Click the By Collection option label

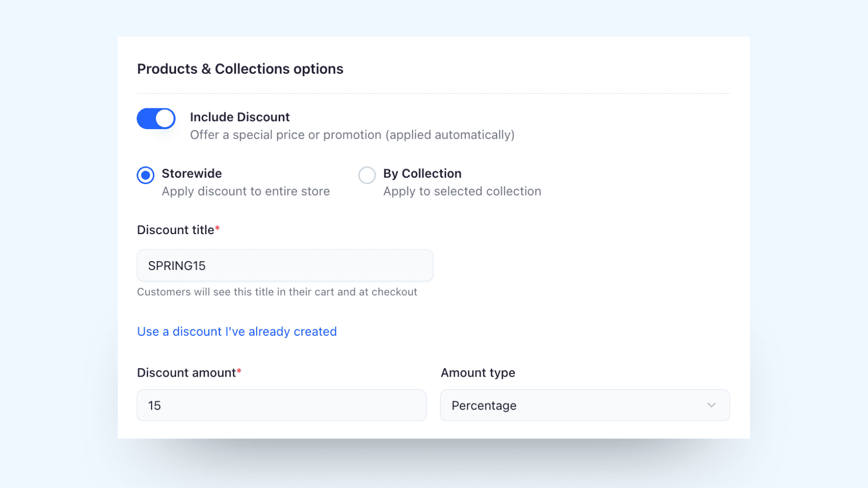point(422,173)
